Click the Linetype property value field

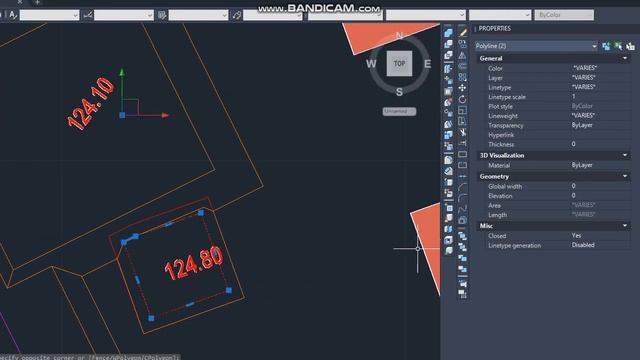[x=600, y=87]
